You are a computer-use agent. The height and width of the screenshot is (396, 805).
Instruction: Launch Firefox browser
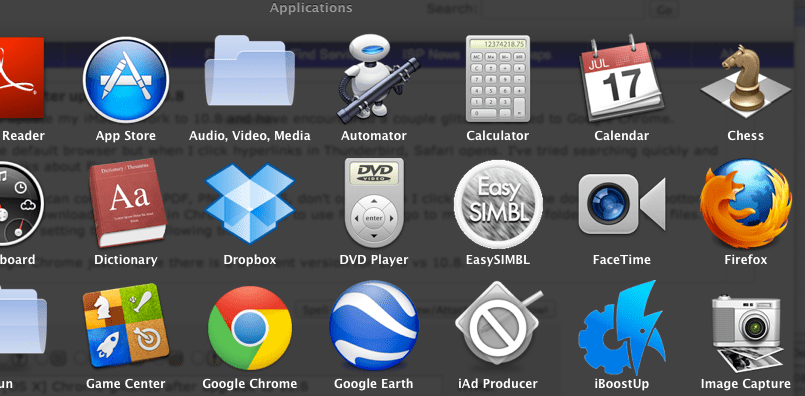click(745, 203)
